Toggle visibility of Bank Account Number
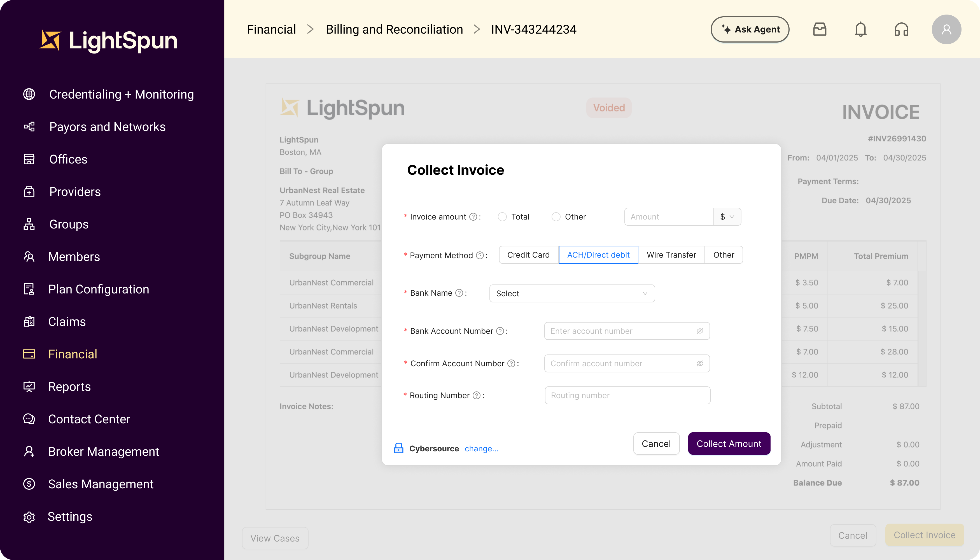 click(x=700, y=331)
